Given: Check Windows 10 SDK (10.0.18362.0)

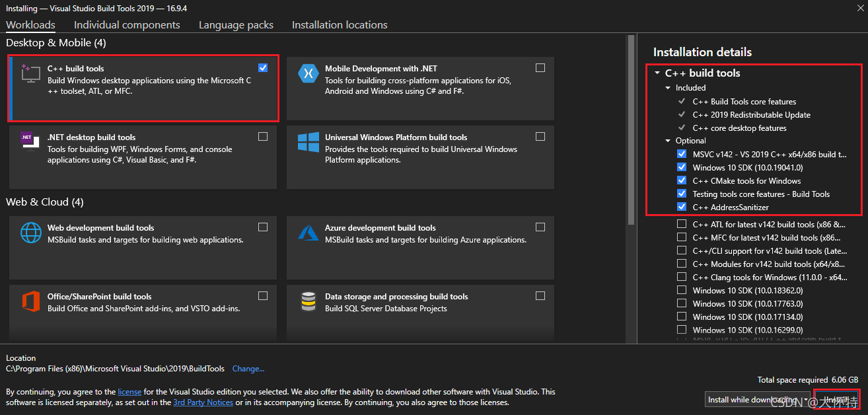Looking at the screenshot, I should [682, 290].
